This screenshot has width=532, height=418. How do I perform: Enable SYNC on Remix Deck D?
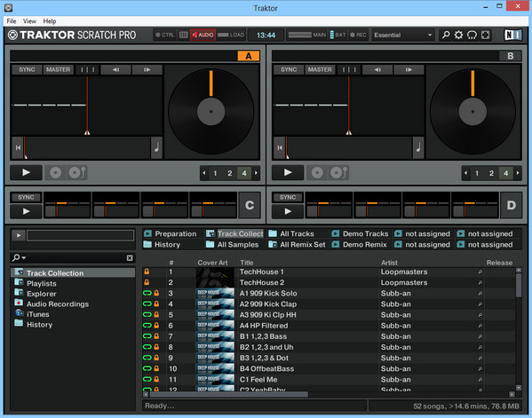(x=288, y=197)
